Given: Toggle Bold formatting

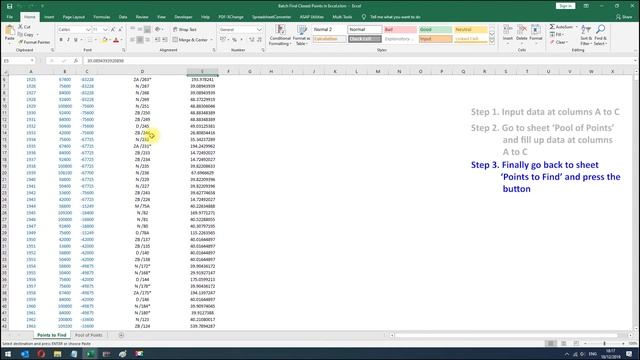Looking at the screenshot, I should (x=61, y=40).
